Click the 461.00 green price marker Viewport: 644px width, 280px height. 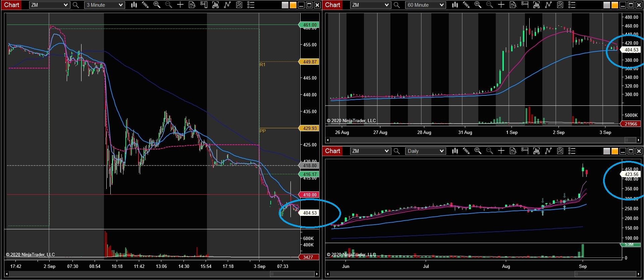point(309,25)
